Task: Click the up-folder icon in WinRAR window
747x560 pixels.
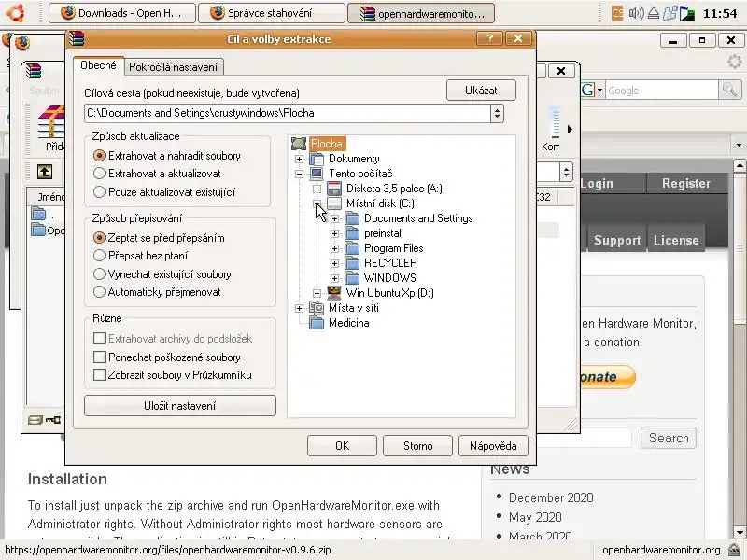Action: pyautogui.click(x=45, y=172)
